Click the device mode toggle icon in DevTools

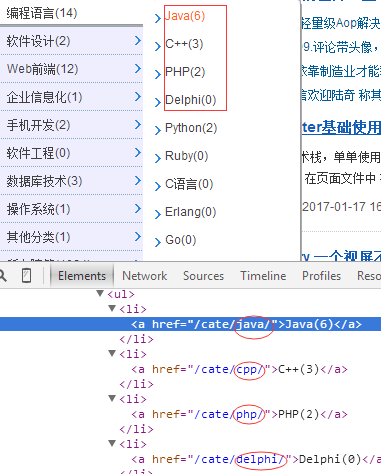tap(26, 276)
